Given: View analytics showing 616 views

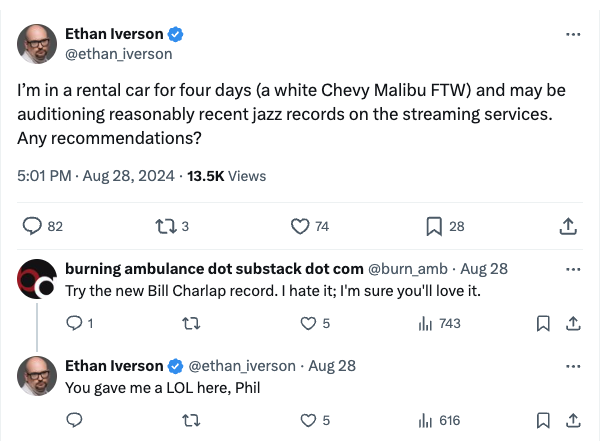Looking at the screenshot, I should [x=438, y=420].
